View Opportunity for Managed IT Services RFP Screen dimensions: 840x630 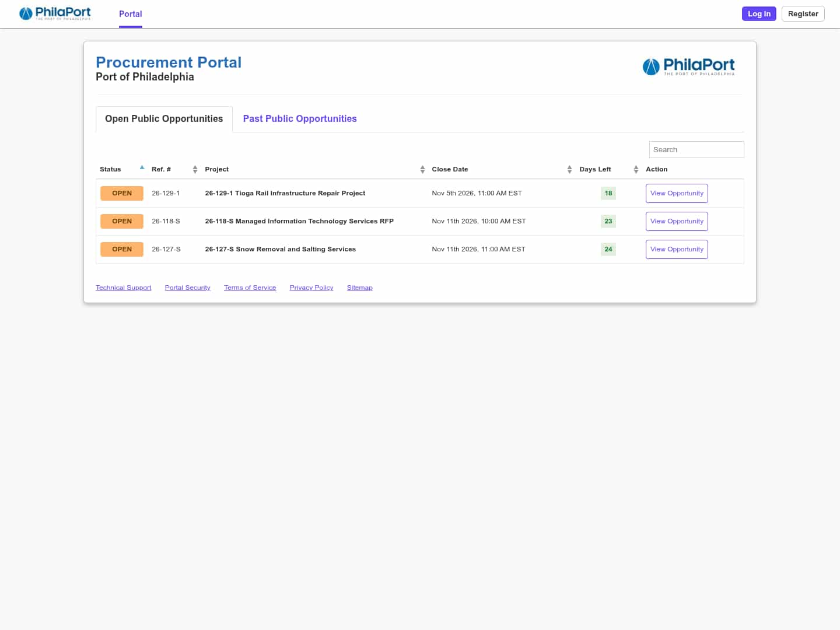(x=677, y=221)
